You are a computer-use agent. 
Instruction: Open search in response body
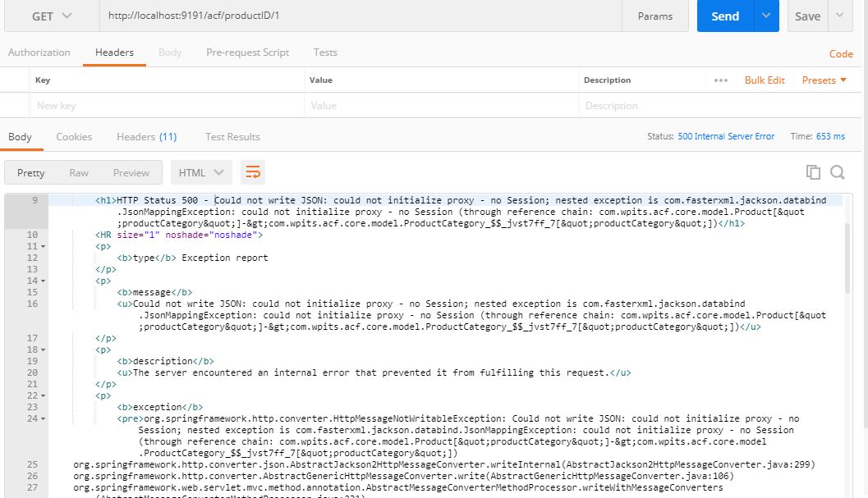(x=838, y=172)
